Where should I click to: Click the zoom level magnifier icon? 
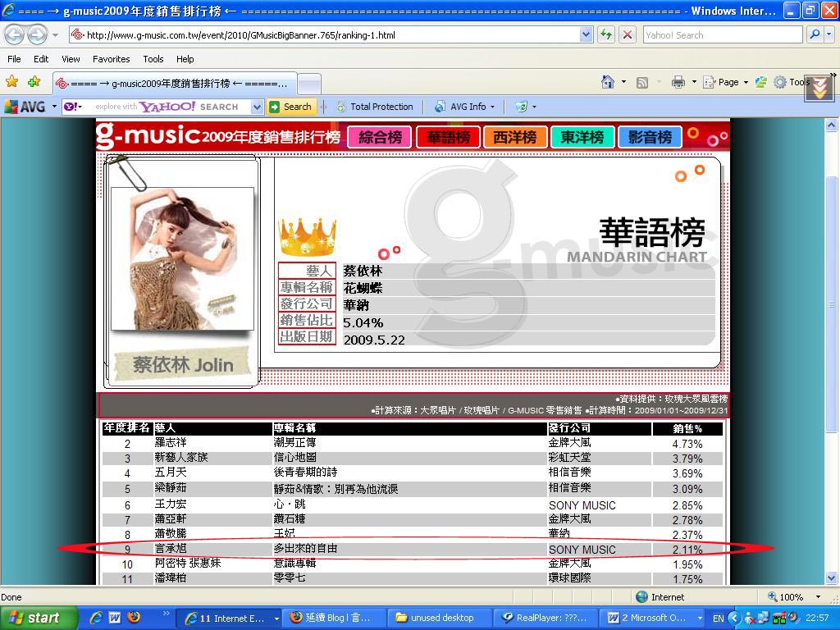[x=772, y=596]
